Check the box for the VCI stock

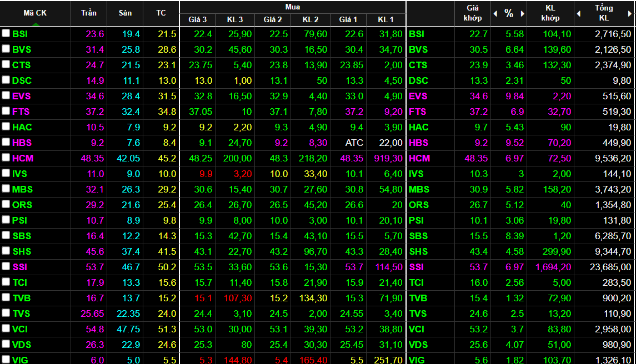[x=6, y=329]
